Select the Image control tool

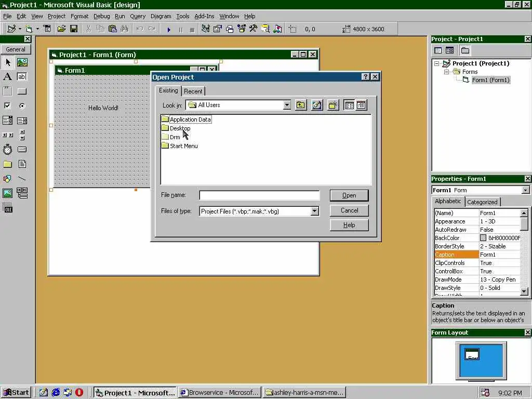pyautogui.click(x=7, y=193)
